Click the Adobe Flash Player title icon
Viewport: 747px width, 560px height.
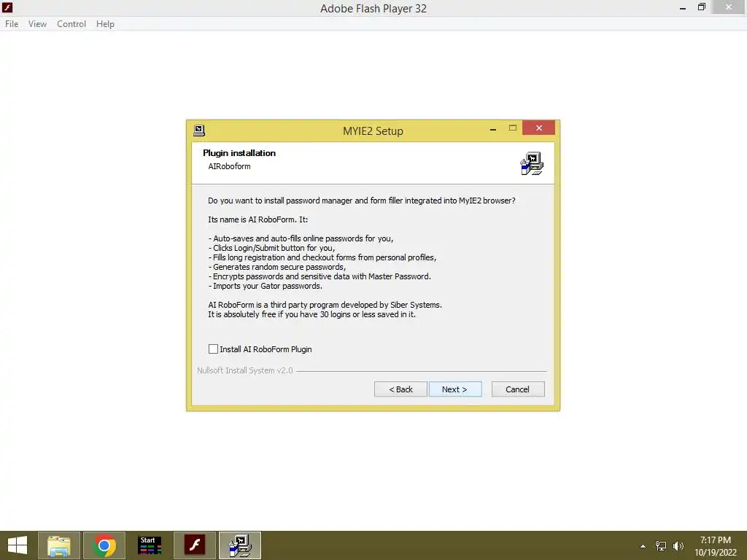coord(7,7)
